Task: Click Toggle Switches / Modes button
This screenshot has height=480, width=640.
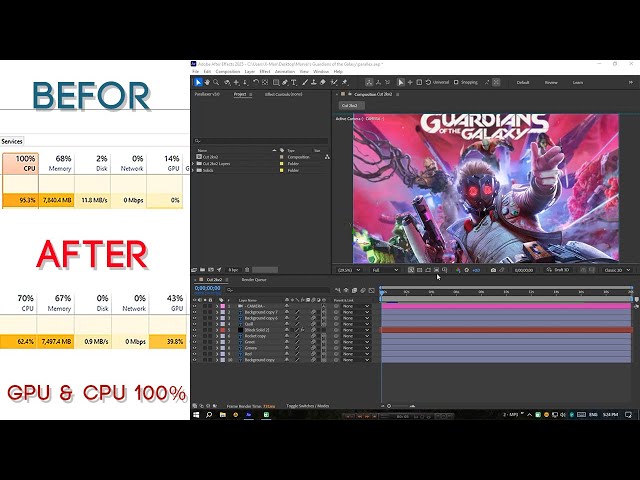Action: tap(308, 406)
